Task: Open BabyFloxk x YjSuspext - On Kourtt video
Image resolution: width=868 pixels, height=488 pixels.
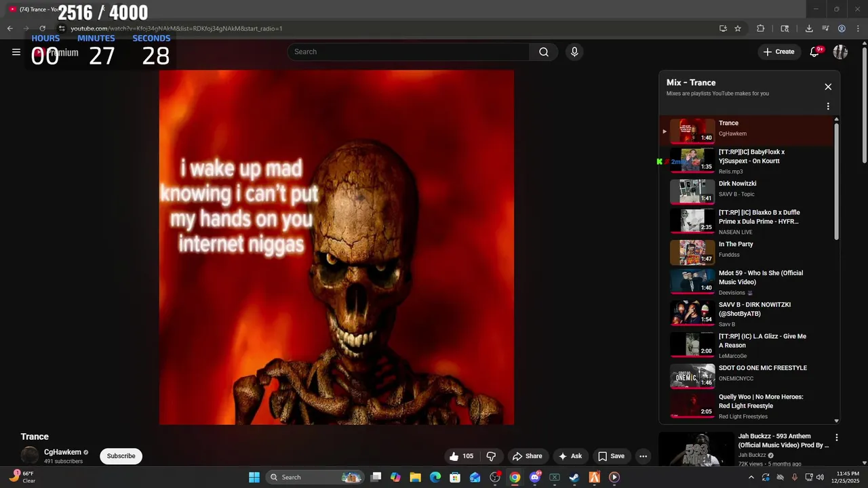Action: (x=751, y=157)
